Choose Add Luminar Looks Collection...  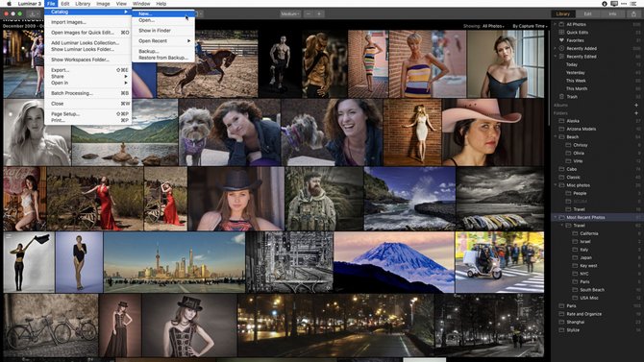point(87,42)
